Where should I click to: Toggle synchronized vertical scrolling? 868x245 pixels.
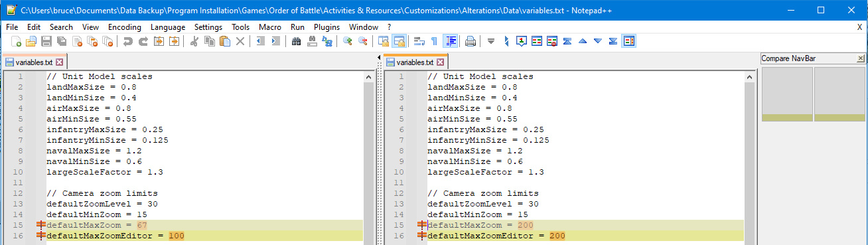(x=384, y=41)
